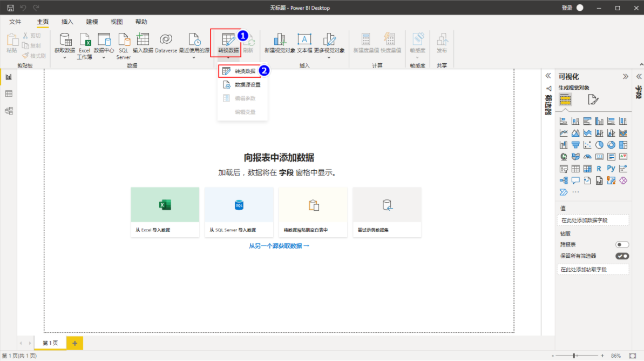Click the 从 SQL Server 导入数据 card
644x361 pixels.
click(x=239, y=212)
